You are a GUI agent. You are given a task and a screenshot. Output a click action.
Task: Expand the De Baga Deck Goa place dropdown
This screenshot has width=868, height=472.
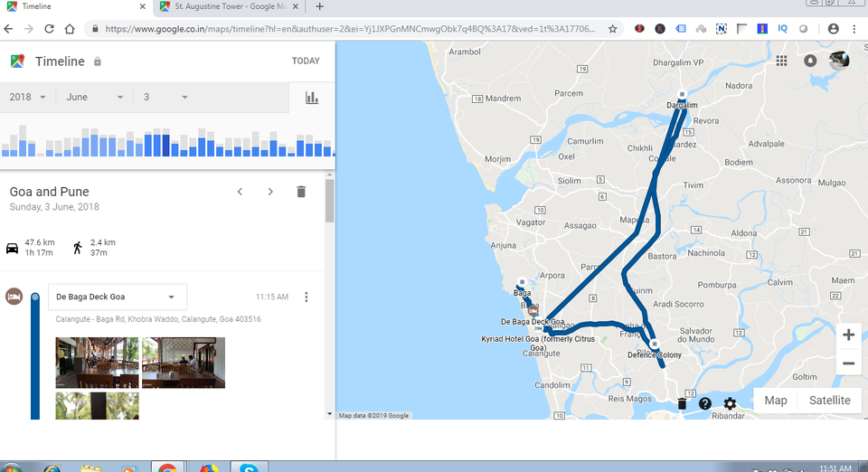tap(171, 297)
